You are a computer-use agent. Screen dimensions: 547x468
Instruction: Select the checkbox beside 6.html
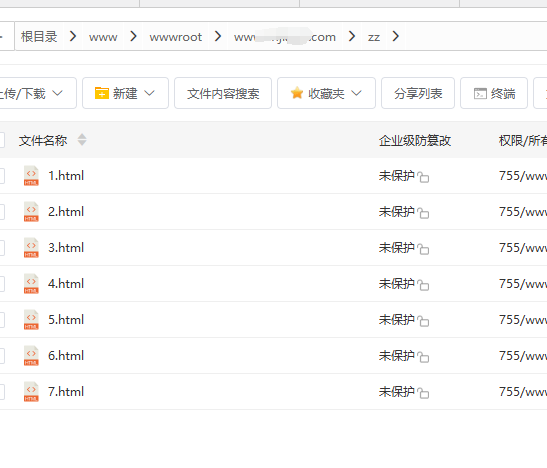tap(1, 356)
